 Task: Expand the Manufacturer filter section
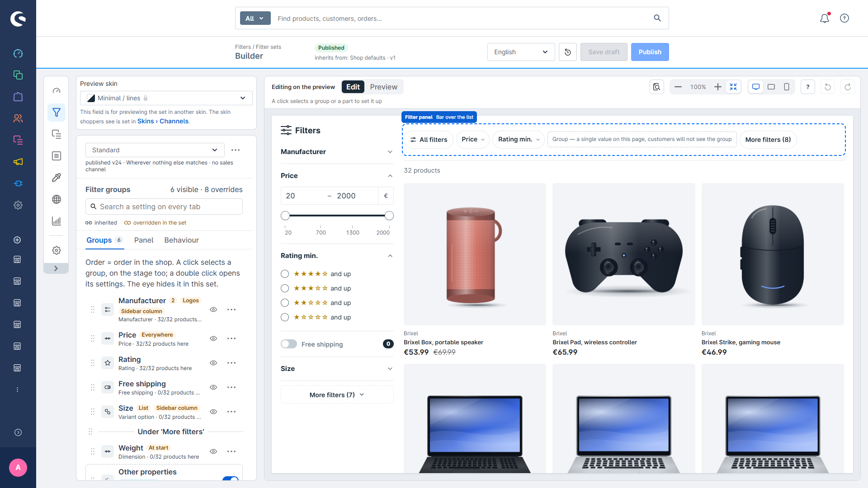pyautogui.click(x=337, y=152)
